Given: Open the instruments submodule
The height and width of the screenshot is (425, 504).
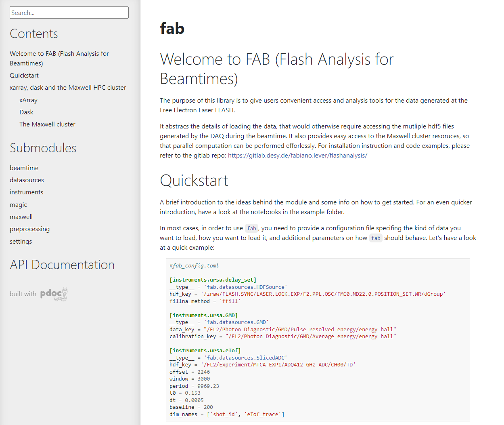Looking at the screenshot, I should coord(27,192).
